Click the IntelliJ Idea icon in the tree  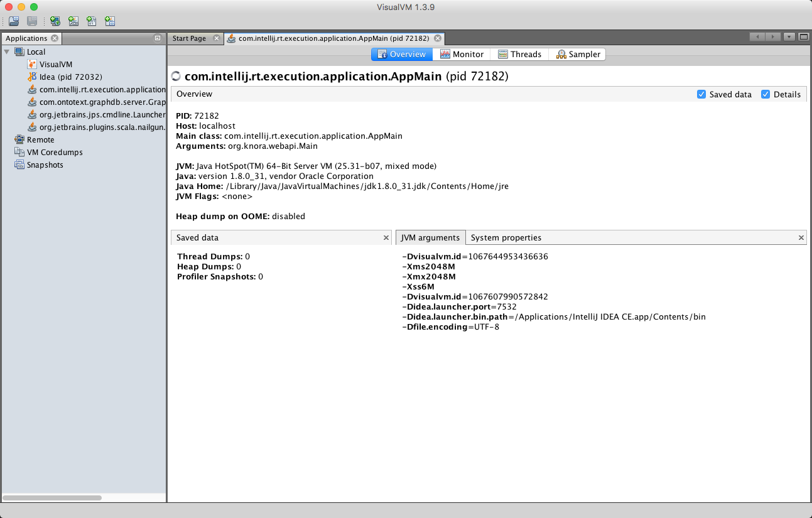(x=32, y=77)
